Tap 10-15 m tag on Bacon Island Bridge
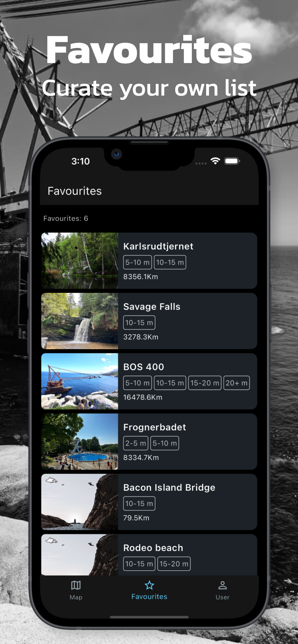Viewport: 298px width, 644px height. click(139, 503)
